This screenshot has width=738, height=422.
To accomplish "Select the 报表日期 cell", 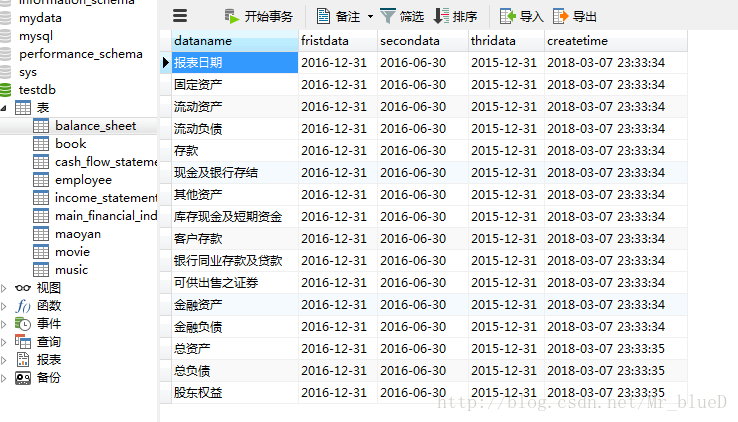I will (235, 63).
